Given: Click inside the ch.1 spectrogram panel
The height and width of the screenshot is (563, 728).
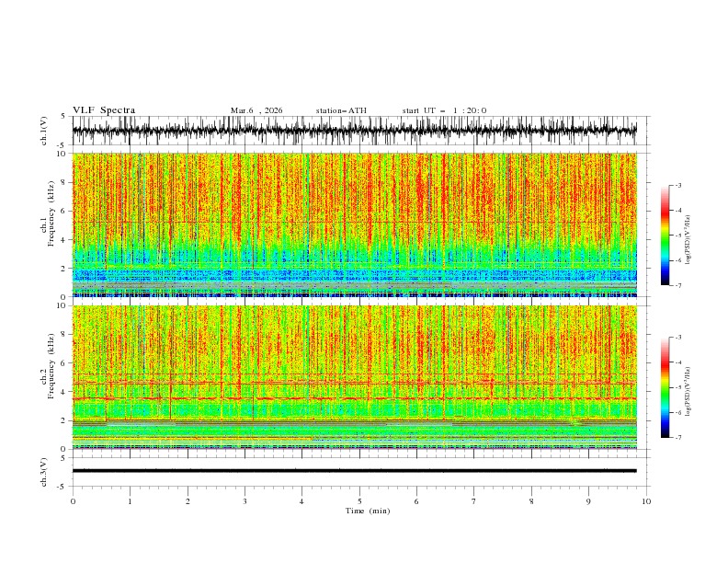Looking at the screenshot, I should coord(354,224).
